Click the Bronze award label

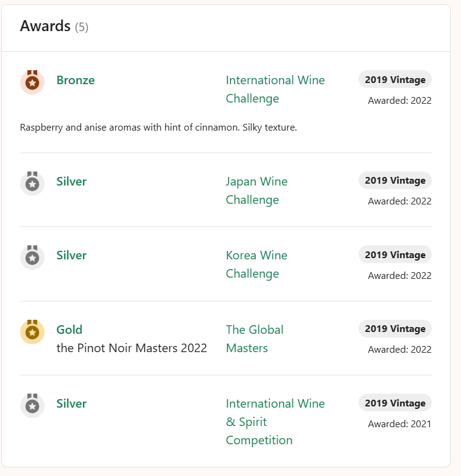(x=76, y=81)
